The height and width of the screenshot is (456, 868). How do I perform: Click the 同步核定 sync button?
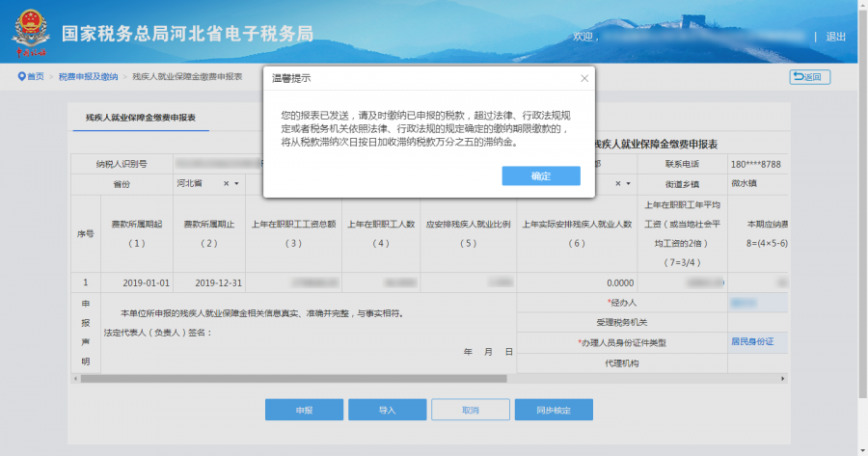coord(553,410)
